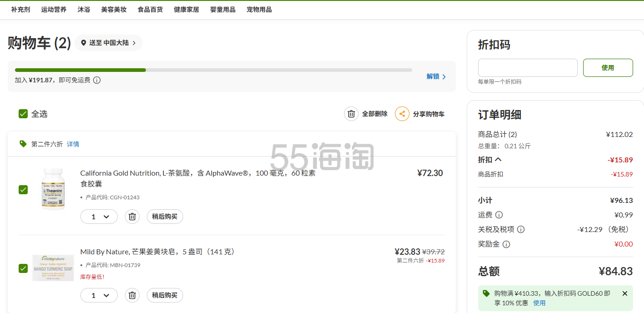Click the 全部删除 text label
644x313 pixels.
(374, 114)
